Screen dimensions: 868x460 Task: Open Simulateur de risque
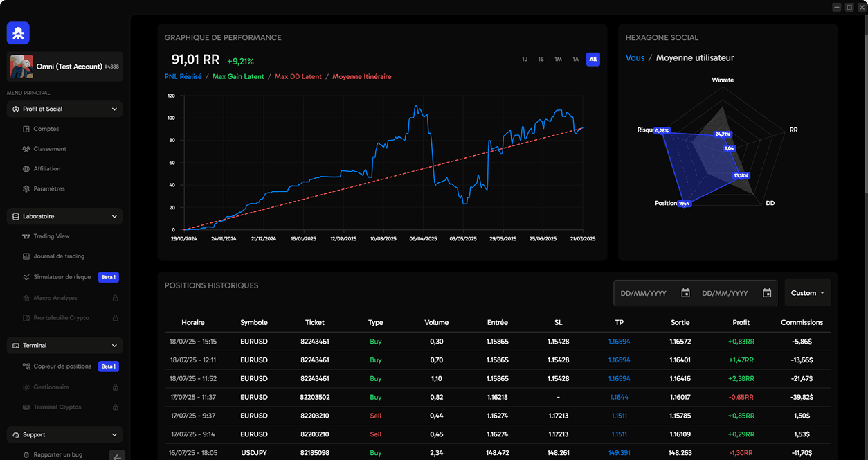62,277
